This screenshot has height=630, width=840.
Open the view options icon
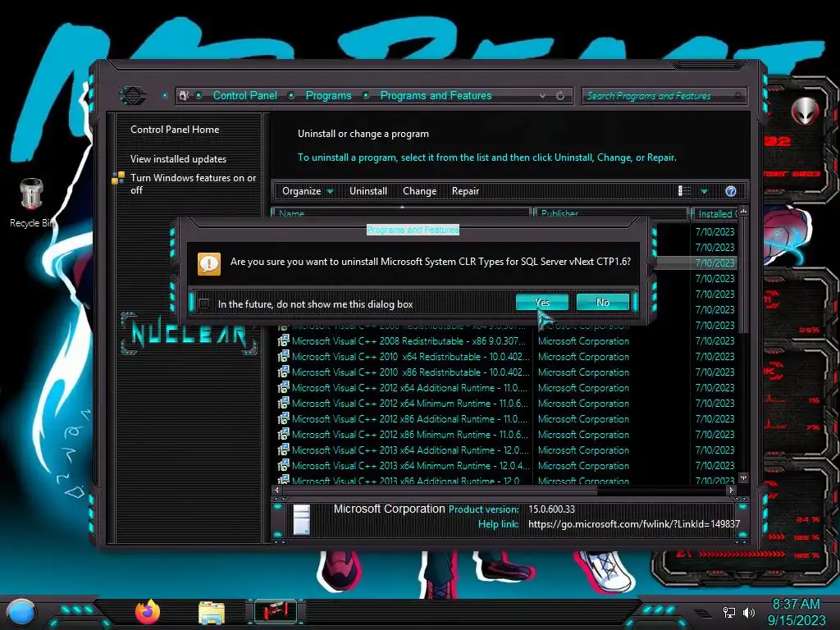pos(684,191)
